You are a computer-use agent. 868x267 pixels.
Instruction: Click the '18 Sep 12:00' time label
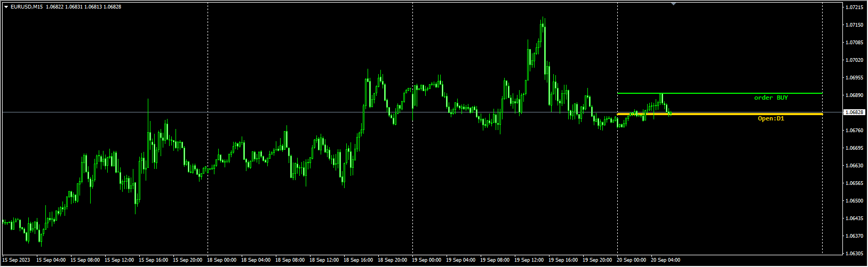click(x=324, y=261)
